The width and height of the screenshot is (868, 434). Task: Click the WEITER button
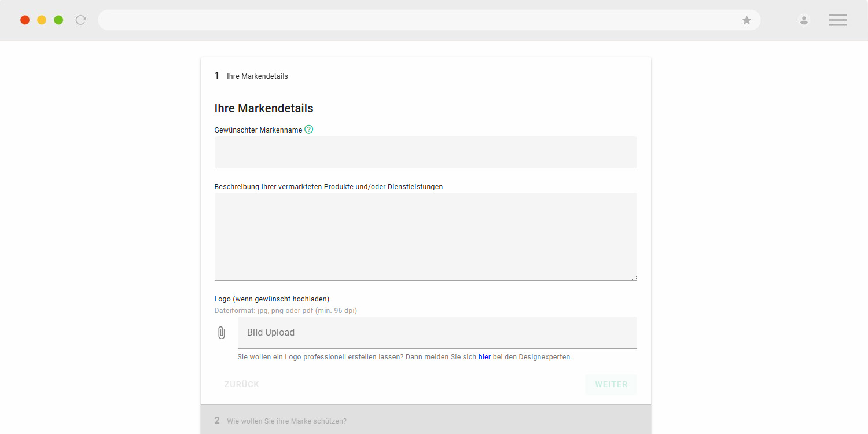click(x=611, y=385)
